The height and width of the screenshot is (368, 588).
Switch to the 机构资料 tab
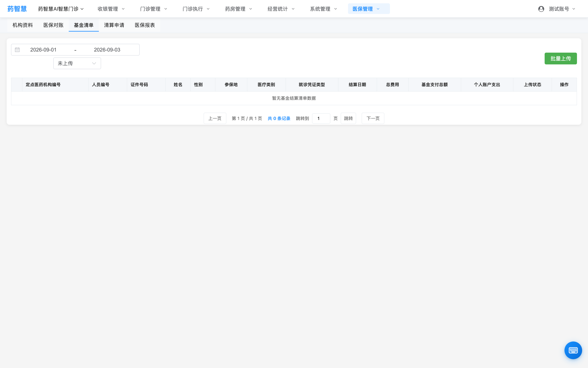click(x=23, y=25)
